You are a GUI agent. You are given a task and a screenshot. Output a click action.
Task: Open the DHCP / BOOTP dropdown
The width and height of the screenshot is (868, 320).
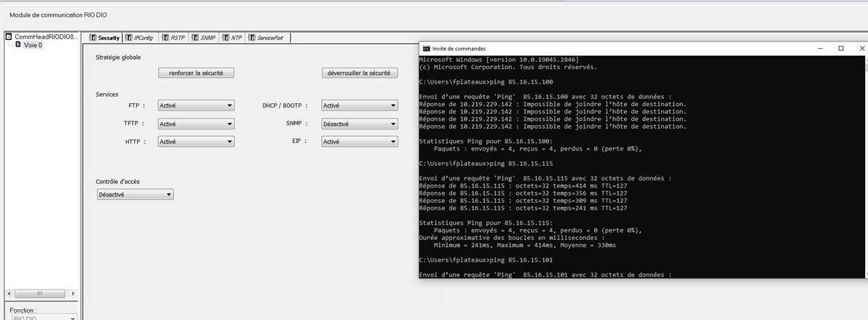point(360,105)
